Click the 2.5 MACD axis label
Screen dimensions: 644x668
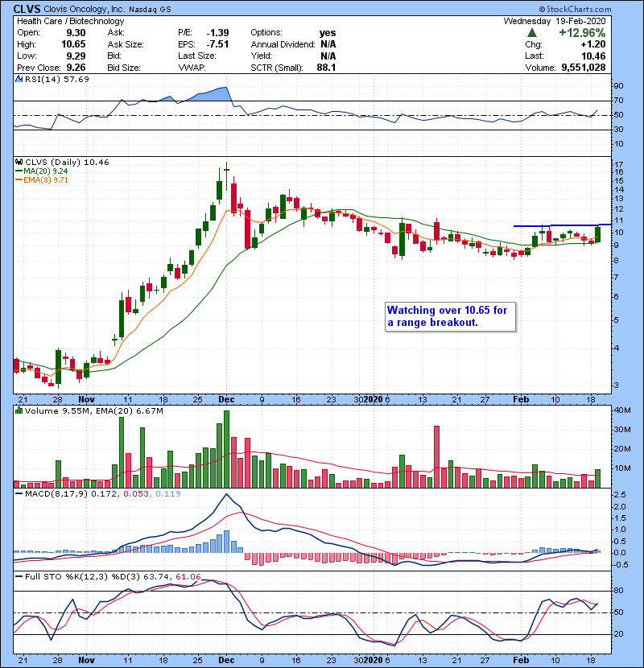[x=620, y=495]
